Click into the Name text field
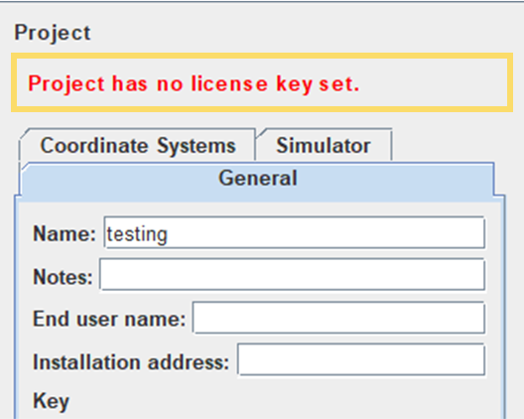The image size is (524, 419). [x=294, y=233]
